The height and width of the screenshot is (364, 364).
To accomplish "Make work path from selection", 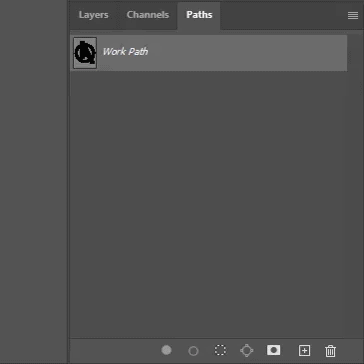I will tap(247, 350).
